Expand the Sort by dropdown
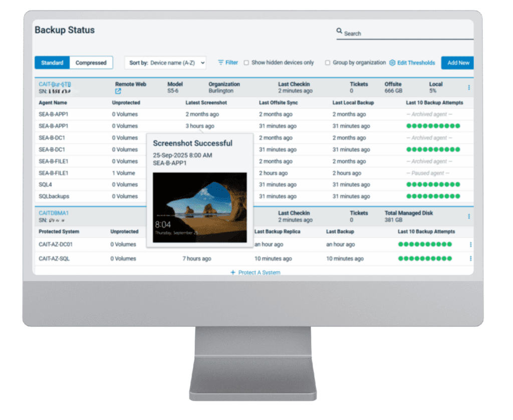Image resolution: width=513 pixels, height=420 pixels. (x=165, y=63)
